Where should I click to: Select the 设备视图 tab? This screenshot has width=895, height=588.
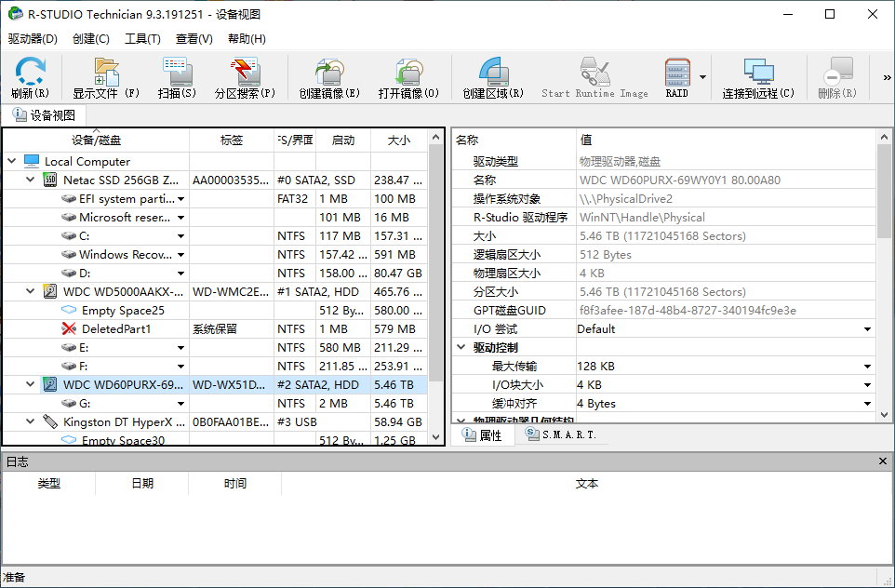click(45, 115)
